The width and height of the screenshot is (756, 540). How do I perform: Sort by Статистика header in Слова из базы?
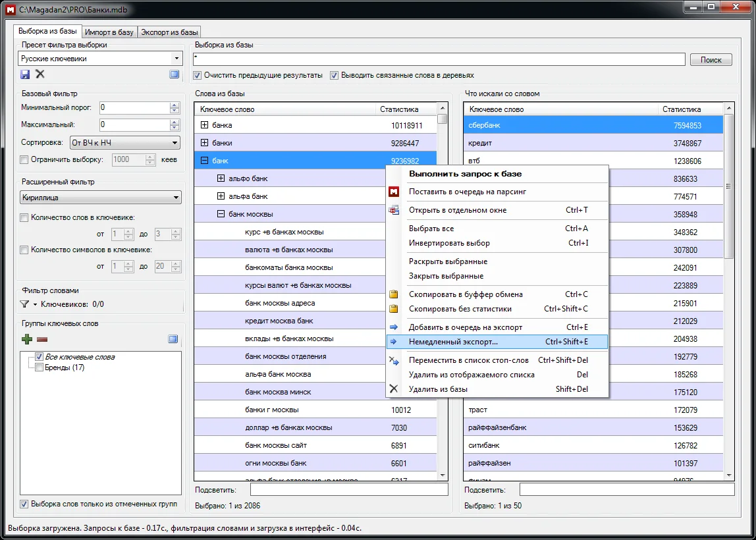tap(406, 109)
